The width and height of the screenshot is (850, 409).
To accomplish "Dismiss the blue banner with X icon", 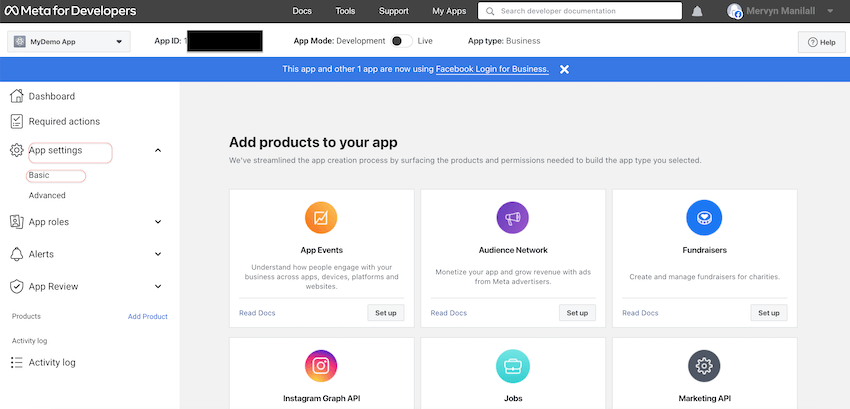I will coord(564,69).
